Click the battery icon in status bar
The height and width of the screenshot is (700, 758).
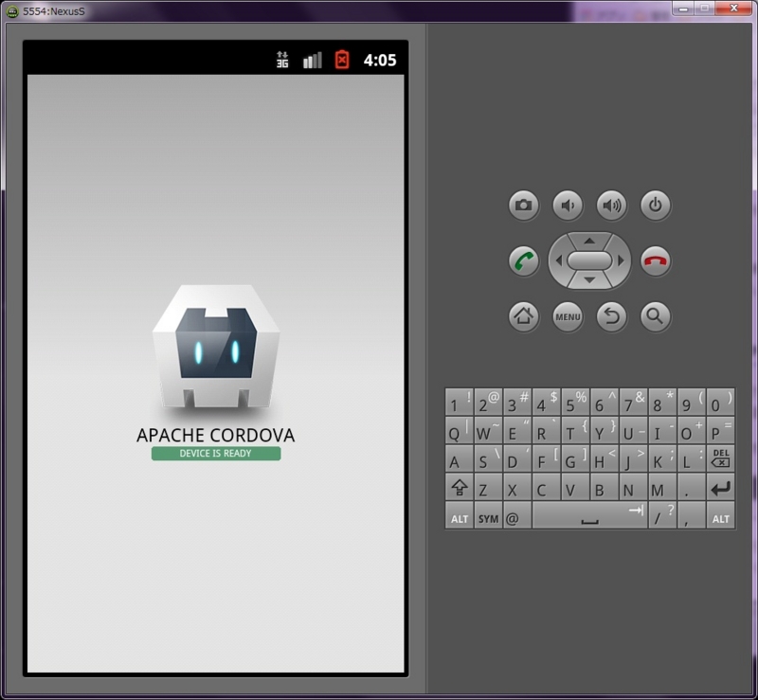[342, 60]
